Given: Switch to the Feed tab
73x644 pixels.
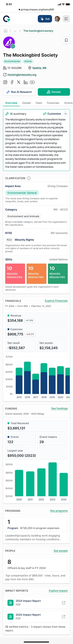Looking at the screenshot, I should click(x=39, y=103).
